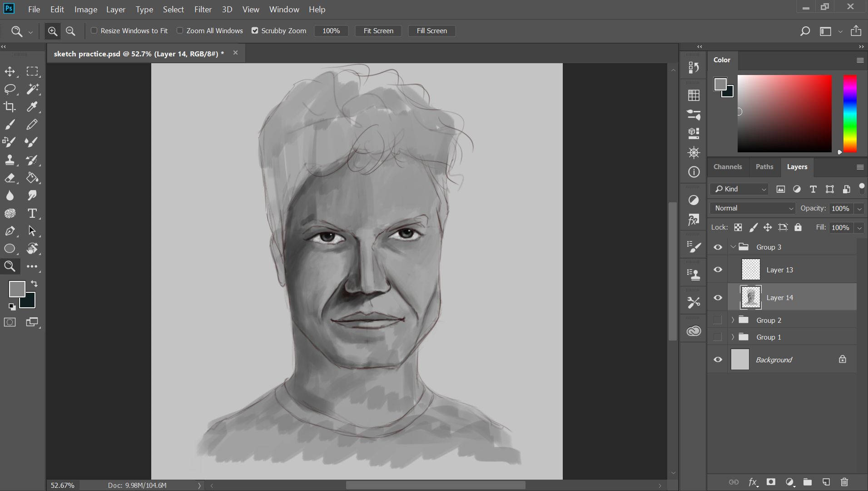
Task: Open the layer Kind filter dropdown
Action: coord(740,189)
